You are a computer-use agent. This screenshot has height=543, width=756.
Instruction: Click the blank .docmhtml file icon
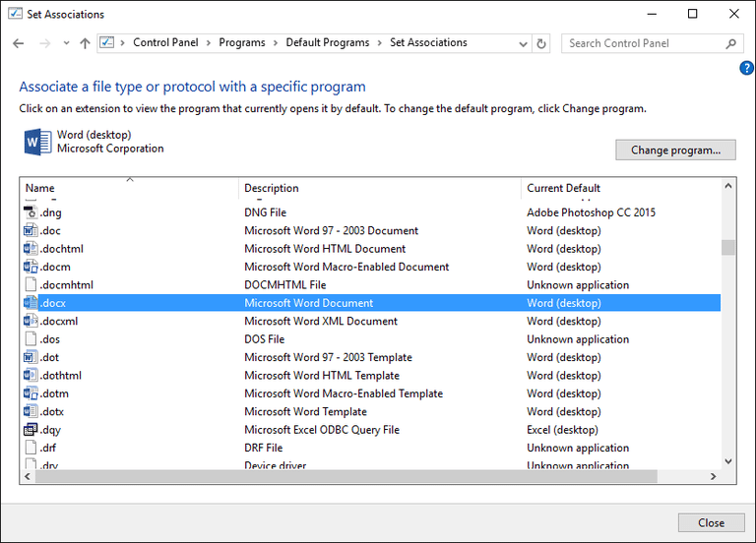click(x=31, y=284)
